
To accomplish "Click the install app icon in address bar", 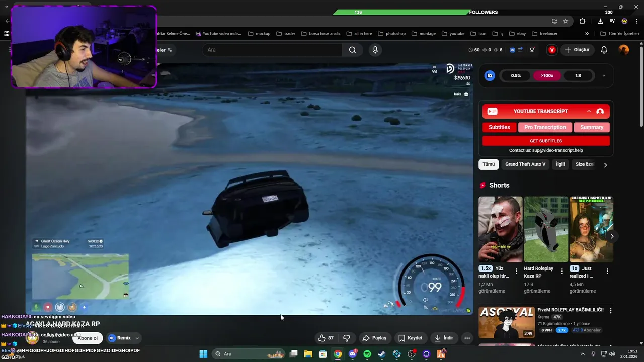I will 554,21.
